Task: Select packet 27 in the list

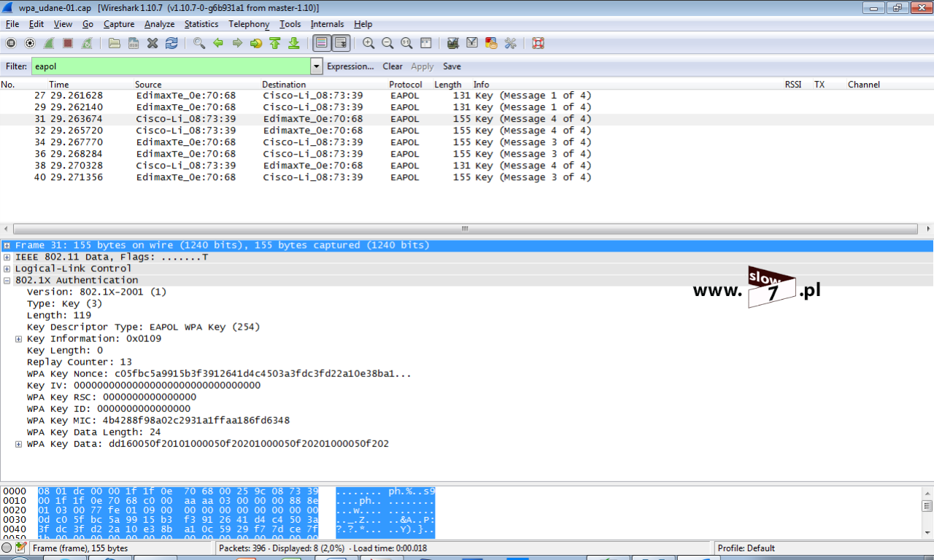Action: coord(467,96)
